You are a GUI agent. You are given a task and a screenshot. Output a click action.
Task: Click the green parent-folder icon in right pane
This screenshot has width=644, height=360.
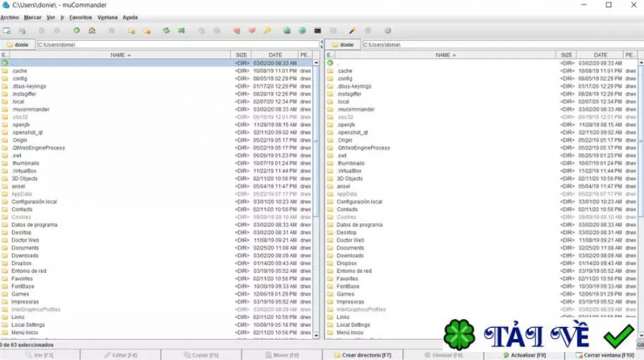[330, 63]
